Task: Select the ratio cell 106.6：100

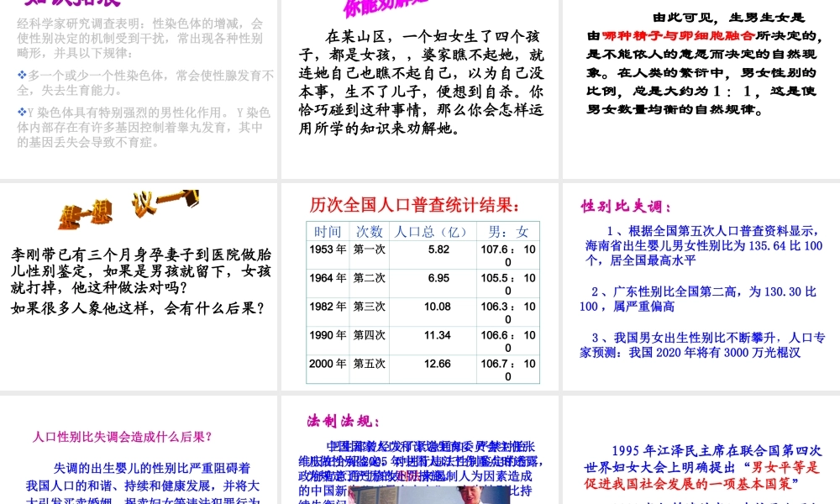Action: coord(508,341)
